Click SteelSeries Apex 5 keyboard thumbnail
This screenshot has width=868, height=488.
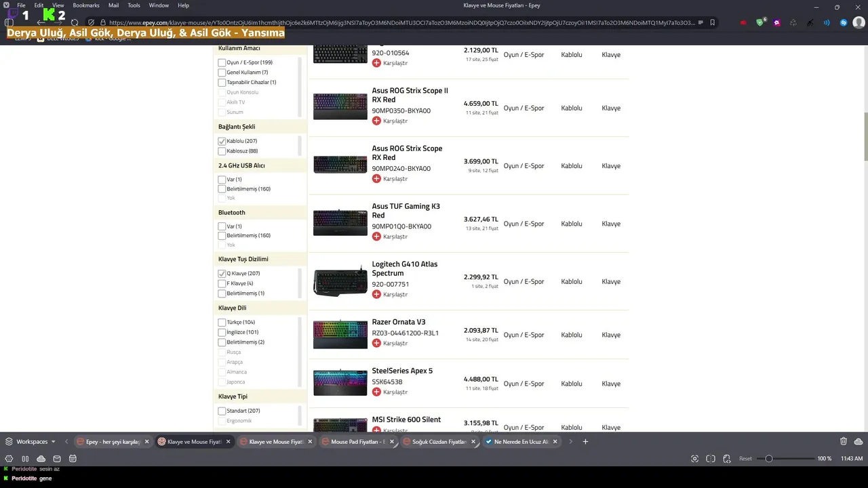[340, 383]
